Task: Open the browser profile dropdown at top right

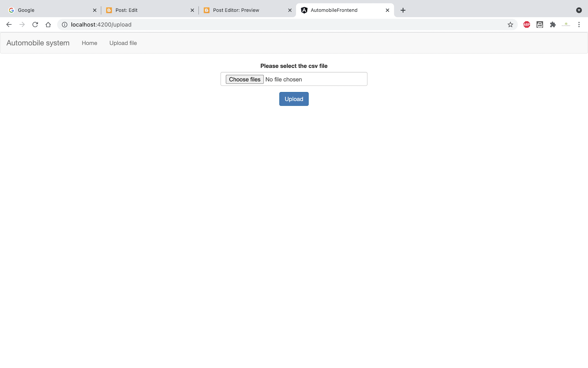Action: tap(578, 10)
